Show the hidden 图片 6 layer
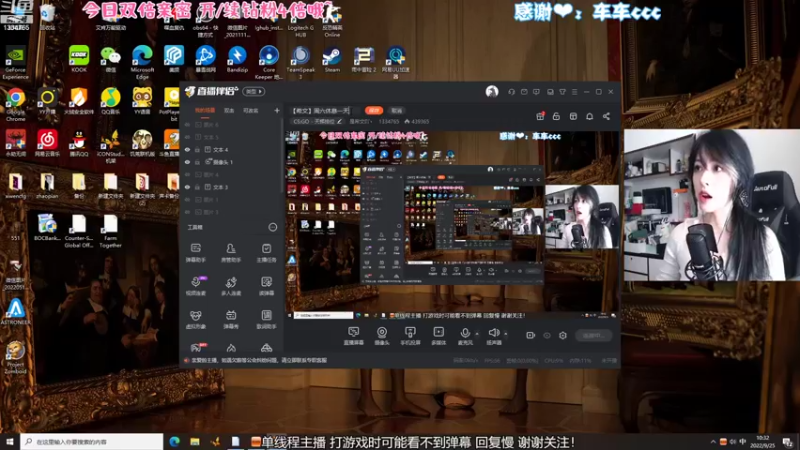The width and height of the screenshot is (800, 450). point(187,124)
